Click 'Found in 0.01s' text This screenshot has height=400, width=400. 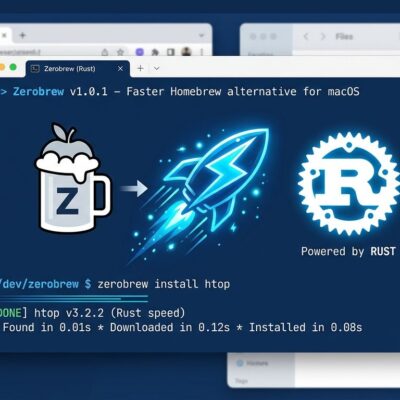47,327
